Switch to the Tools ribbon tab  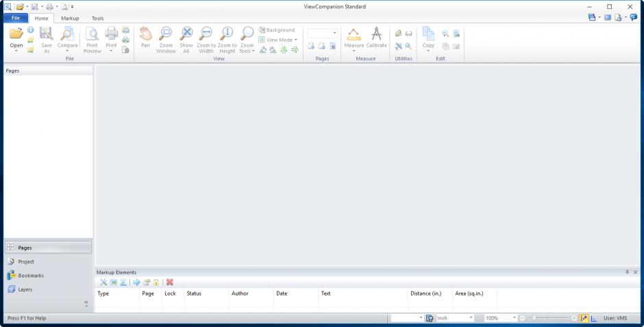click(x=98, y=18)
